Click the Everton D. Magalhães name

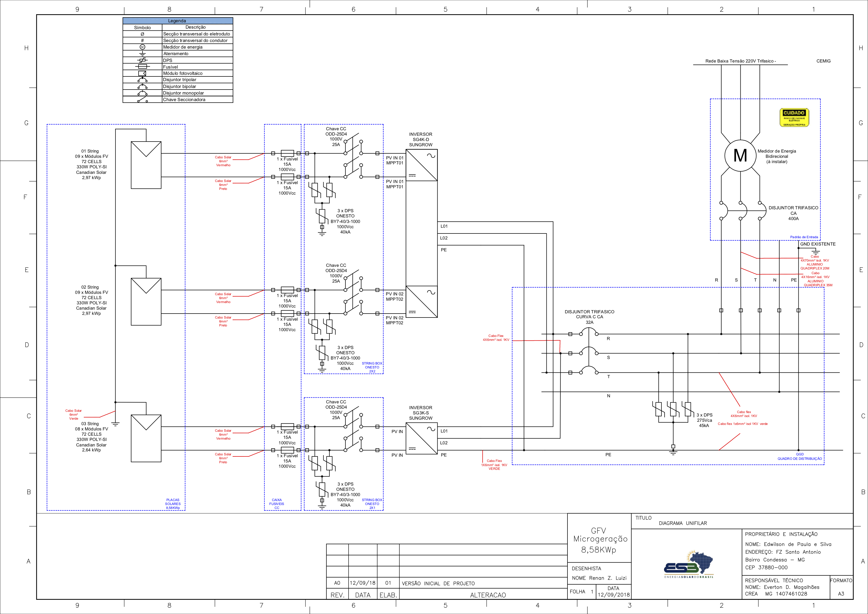tap(792, 587)
